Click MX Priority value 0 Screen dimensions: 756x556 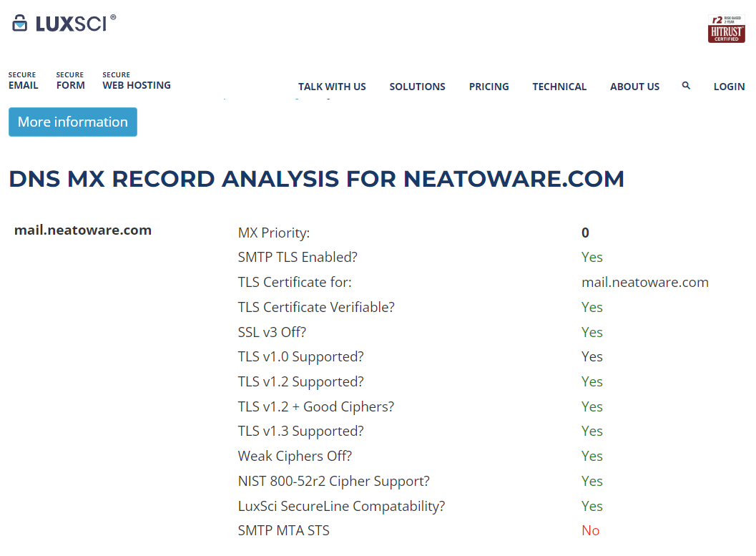click(585, 233)
